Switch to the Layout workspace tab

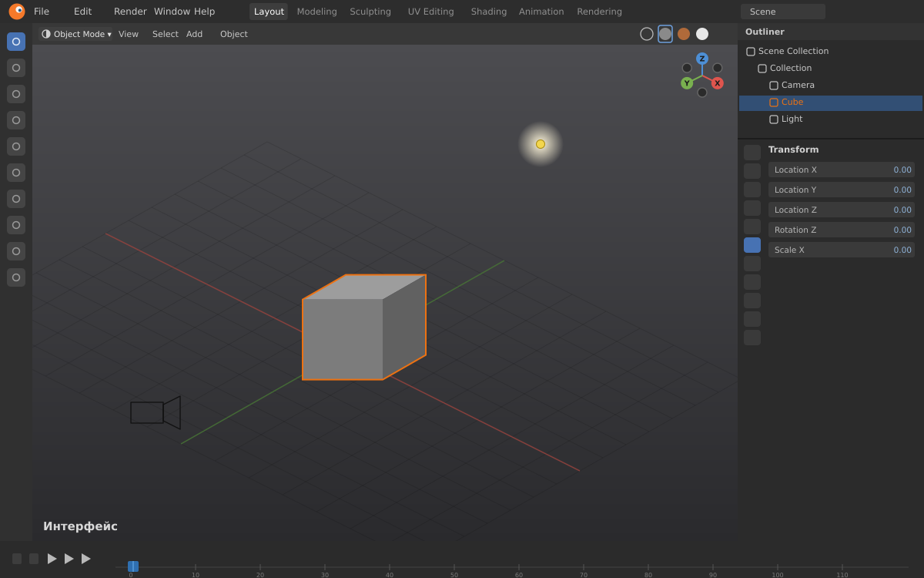coord(269,12)
